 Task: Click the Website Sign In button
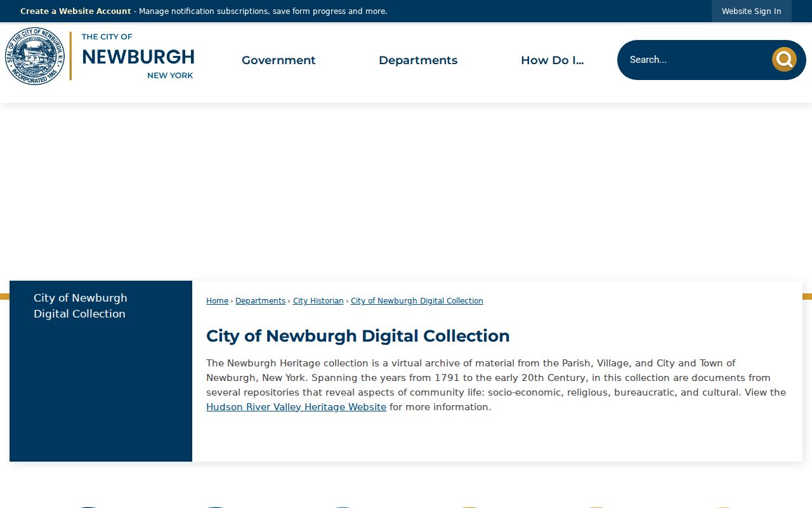click(x=752, y=11)
